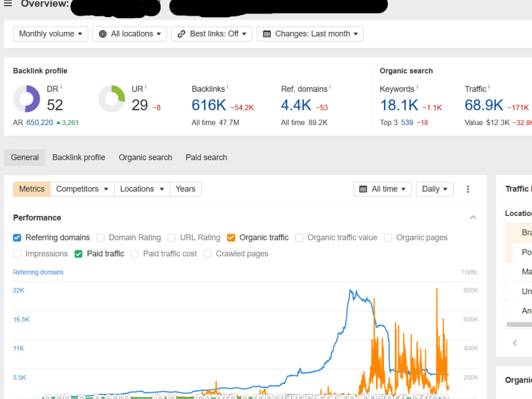
Task: Click the calendar icon in Changes filter
Action: click(267, 34)
